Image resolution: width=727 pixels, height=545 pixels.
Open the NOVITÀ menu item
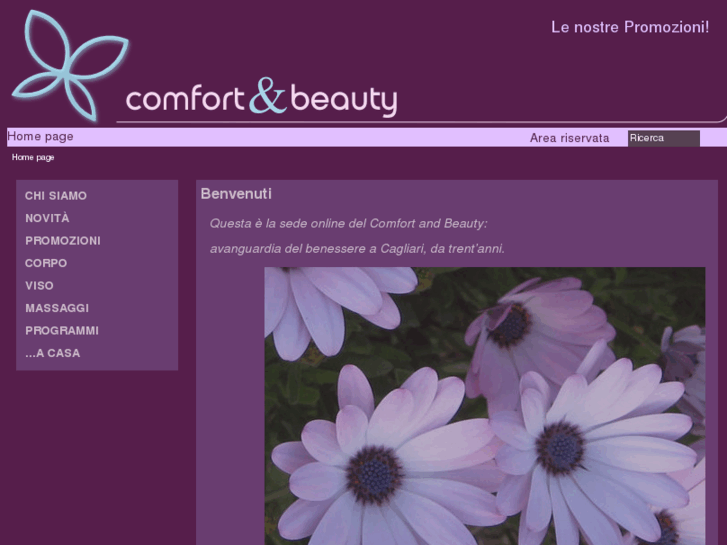pos(47,218)
